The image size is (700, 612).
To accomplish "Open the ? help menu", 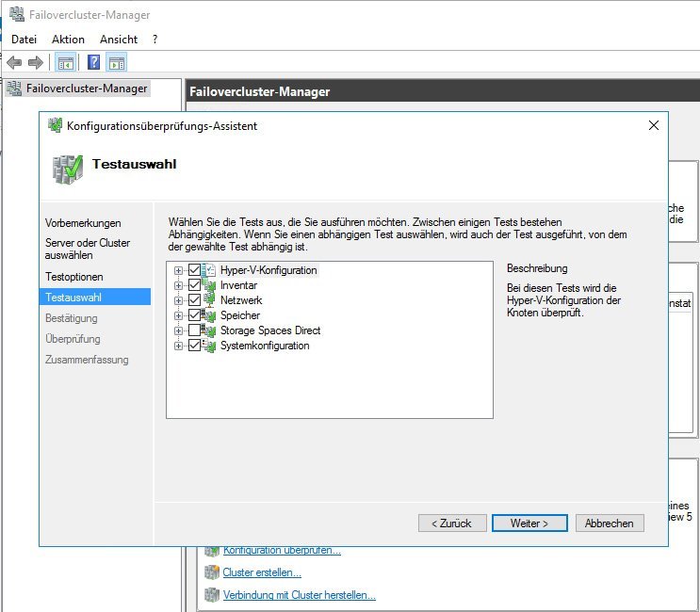I will (155, 40).
